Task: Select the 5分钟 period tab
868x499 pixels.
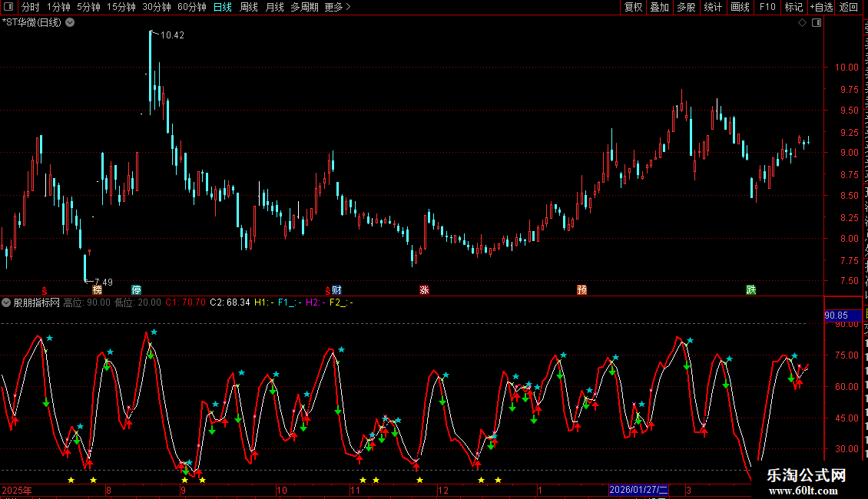Action: click(x=88, y=7)
